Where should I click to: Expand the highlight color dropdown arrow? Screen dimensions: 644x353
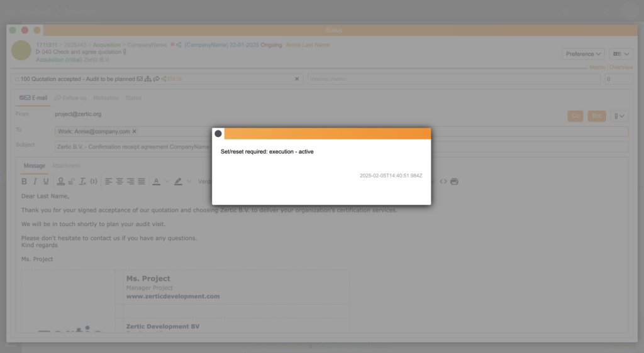189,182
